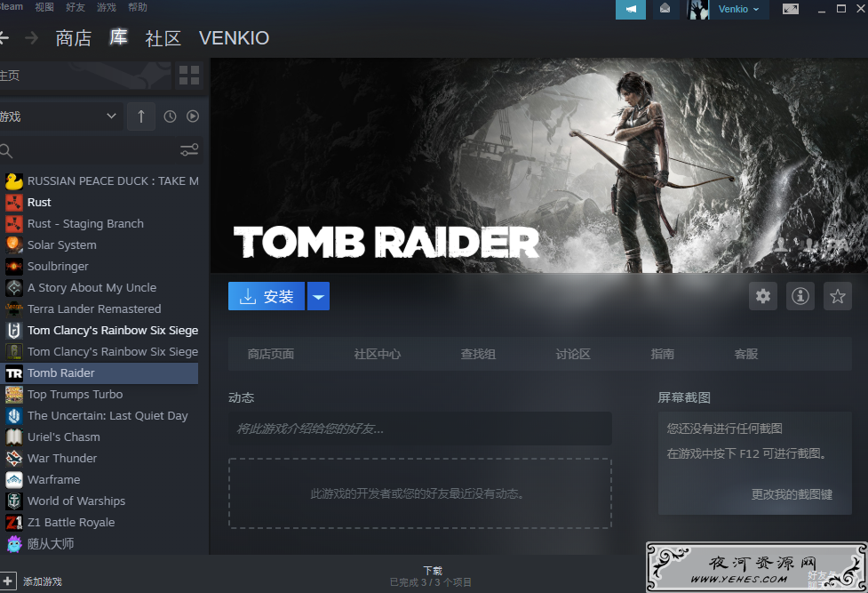Expand the 游戏 filter dropdown
Screen dimensions: 868x593
coord(60,116)
